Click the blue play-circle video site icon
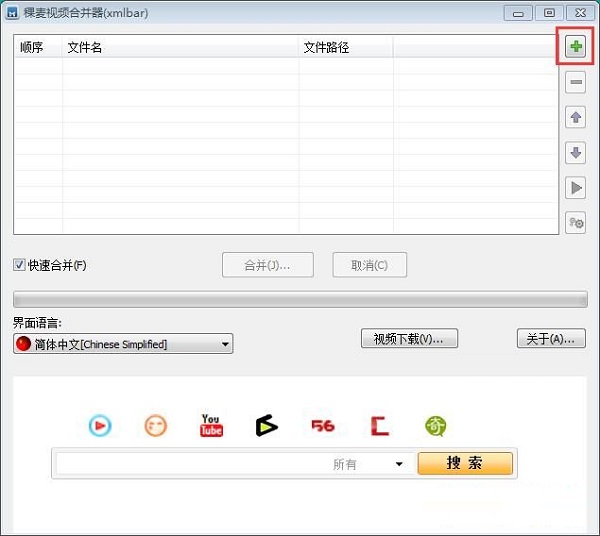 [x=100, y=425]
